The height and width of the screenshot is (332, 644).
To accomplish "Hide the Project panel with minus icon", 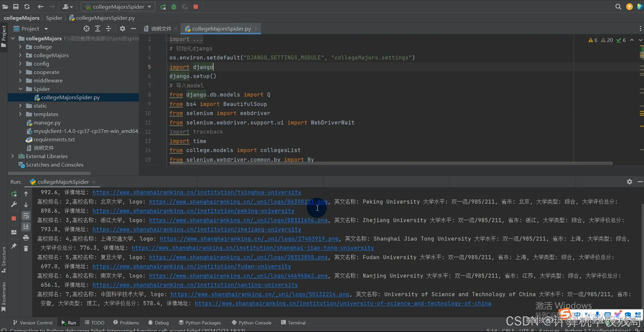I will (133, 29).
